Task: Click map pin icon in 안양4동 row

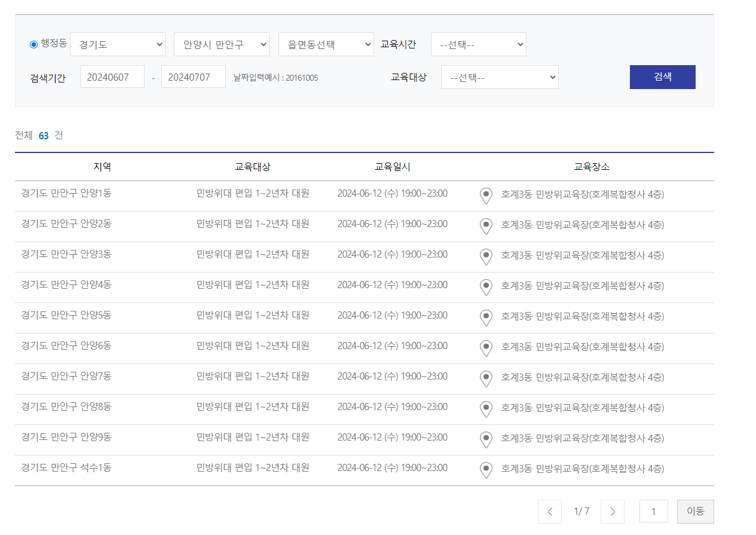Action: (x=486, y=287)
